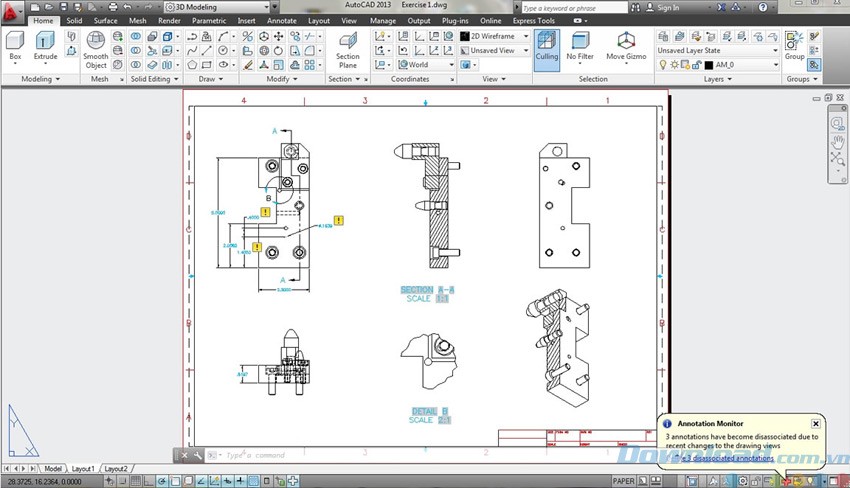The height and width of the screenshot is (488, 850).
Task: Toggle group selection button in Groups panel
Action: click(x=814, y=65)
